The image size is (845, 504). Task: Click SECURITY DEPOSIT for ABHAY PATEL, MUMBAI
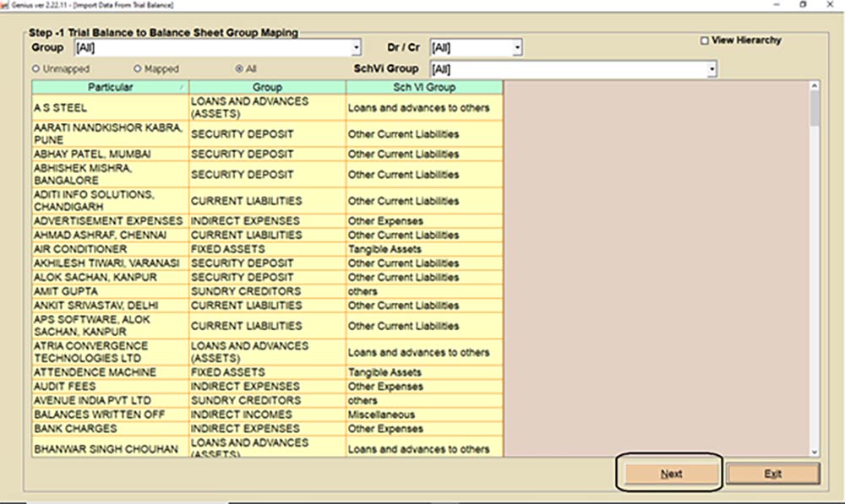click(x=267, y=154)
